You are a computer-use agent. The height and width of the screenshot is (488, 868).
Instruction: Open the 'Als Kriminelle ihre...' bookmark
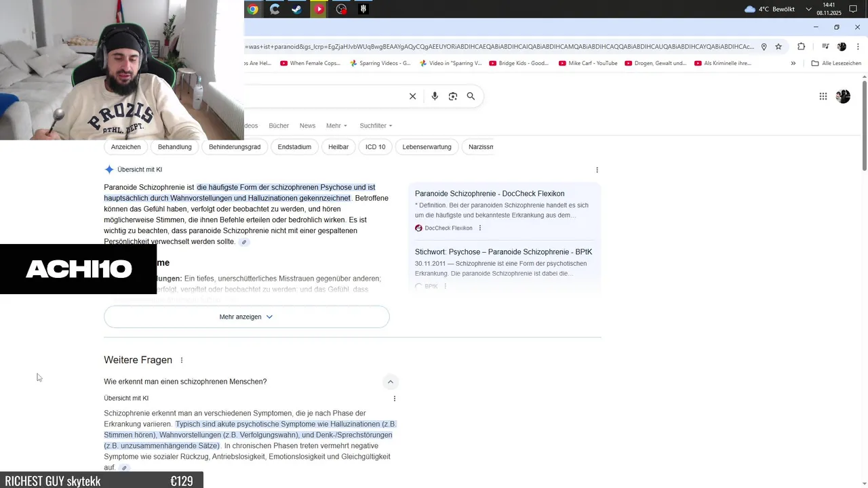723,63
